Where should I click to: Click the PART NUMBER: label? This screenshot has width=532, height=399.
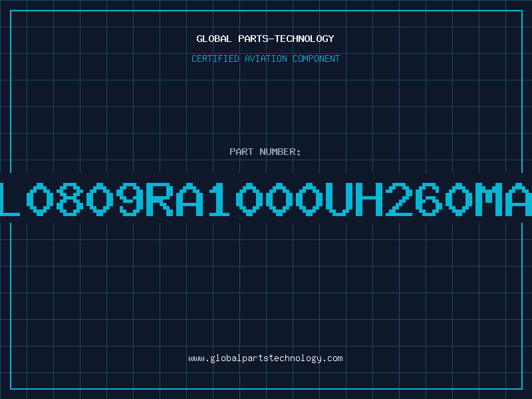pyautogui.click(x=265, y=152)
